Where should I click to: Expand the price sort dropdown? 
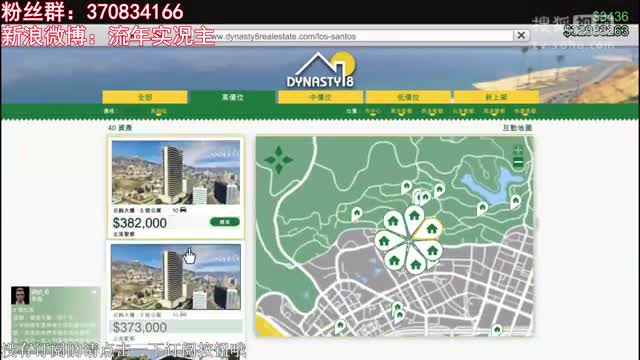click(x=158, y=111)
